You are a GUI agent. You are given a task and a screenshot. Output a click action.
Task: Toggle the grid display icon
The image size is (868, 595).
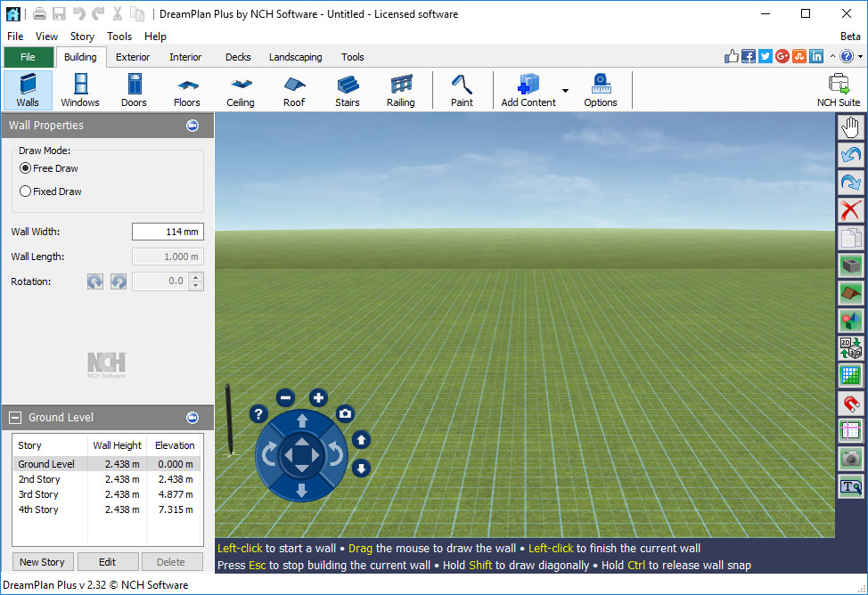coord(851,375)
